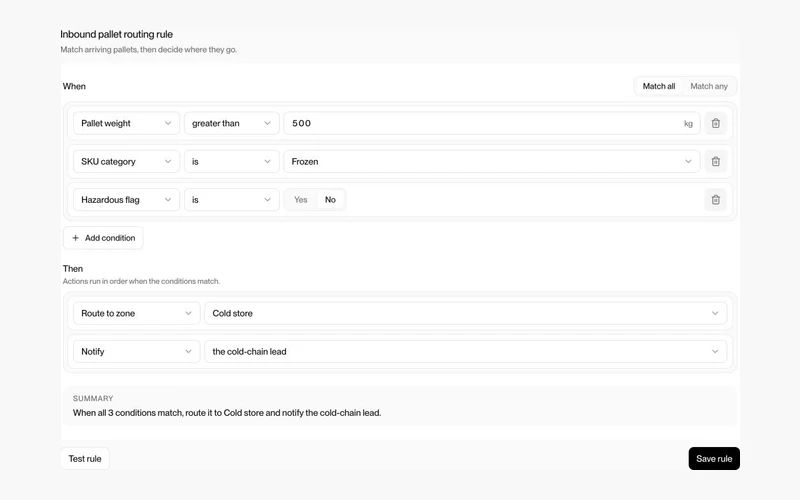Set Hazardous flag to No
The width and height of the screenshot is (800, 500).
(x=330, y=199)
